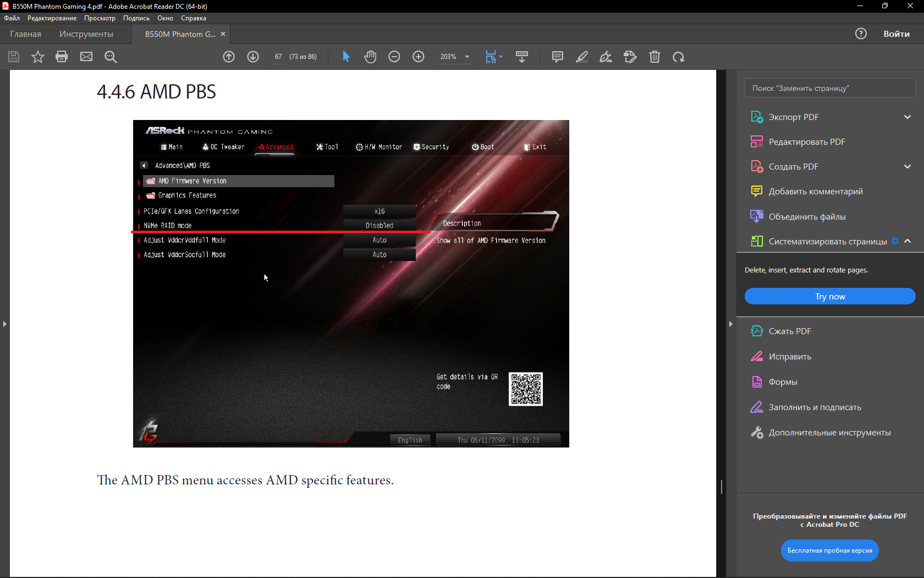Click the AMD PBS menu description sentence
The image size is (924, 578).
[245, 480]
